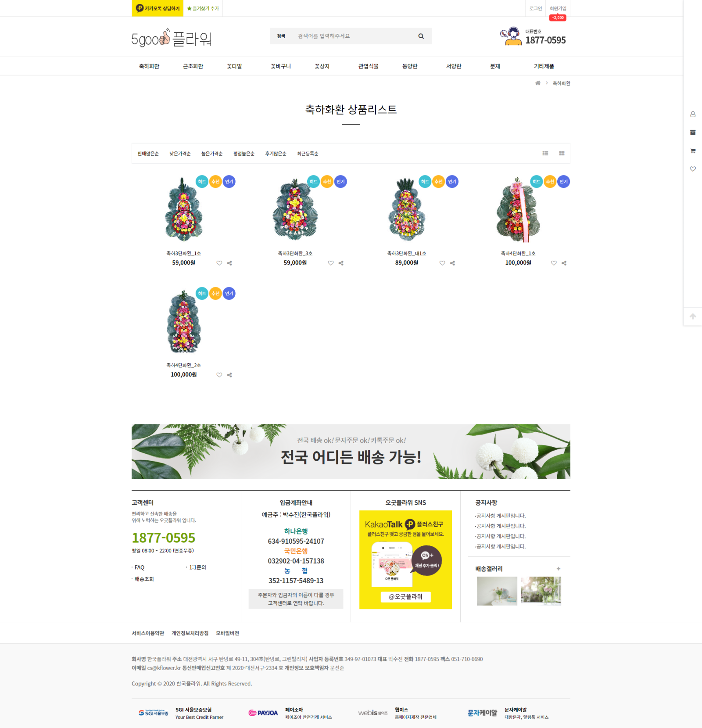This screenshot has height=728, width=702.
Task: Toggle wishlist heart for 축하3단화환_3호
Action: click(331, 263)
